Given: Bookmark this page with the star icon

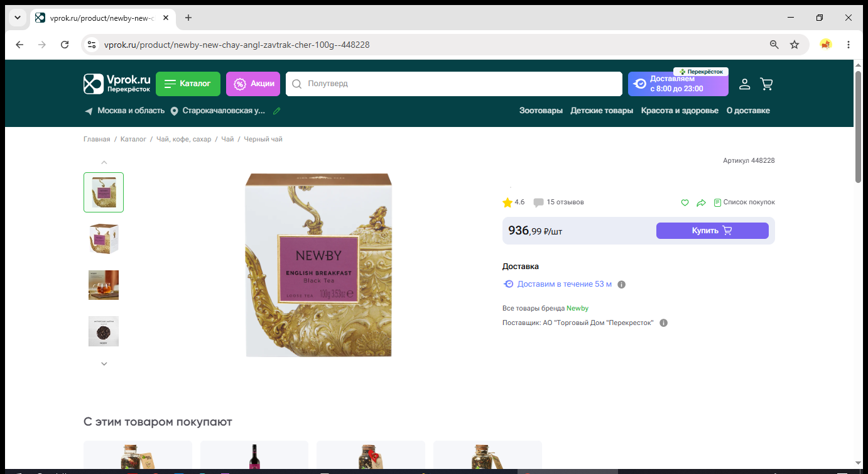Looking at the screenshot, I should click(x=795, y=45).
